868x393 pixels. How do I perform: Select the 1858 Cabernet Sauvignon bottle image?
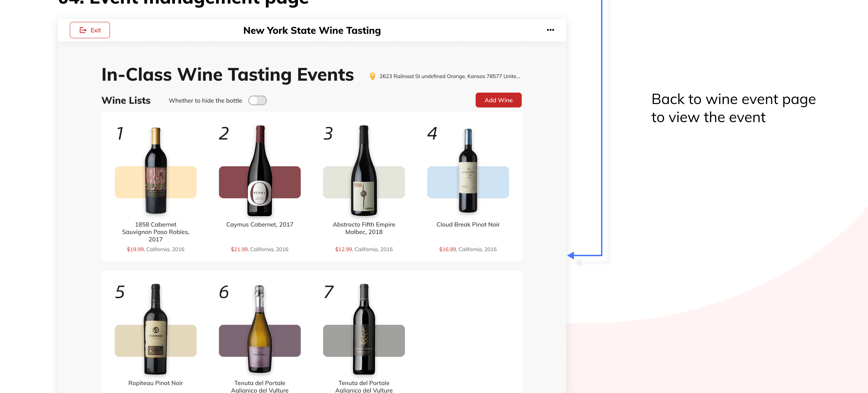pyautogui.click(x=156, y=170)
